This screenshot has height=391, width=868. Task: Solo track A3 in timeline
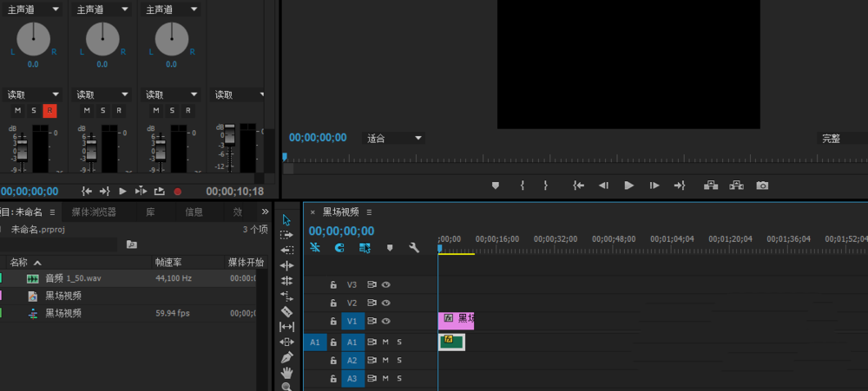point(399,379)
